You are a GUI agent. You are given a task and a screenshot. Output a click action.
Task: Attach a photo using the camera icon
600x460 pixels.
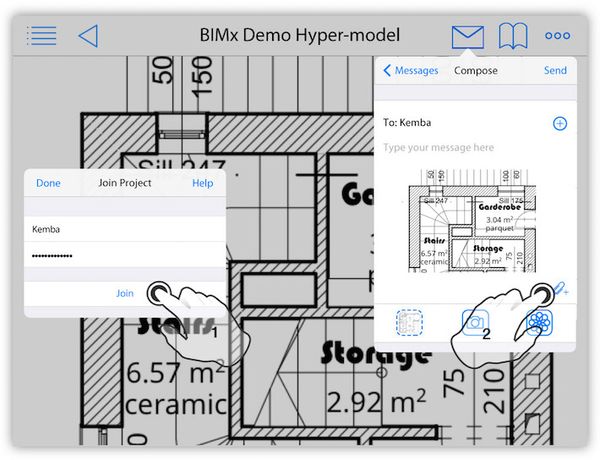point(475,322)
